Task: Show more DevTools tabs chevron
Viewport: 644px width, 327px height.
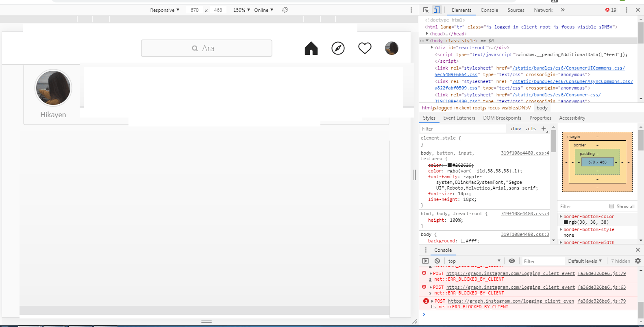Action: pos(563,10)
